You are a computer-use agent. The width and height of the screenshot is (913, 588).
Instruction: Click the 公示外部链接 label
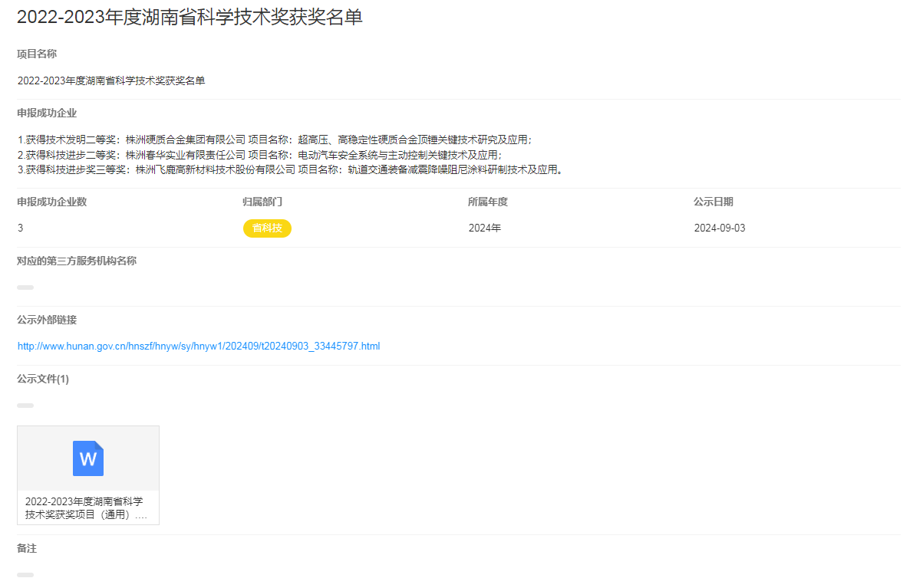[47, 320]
